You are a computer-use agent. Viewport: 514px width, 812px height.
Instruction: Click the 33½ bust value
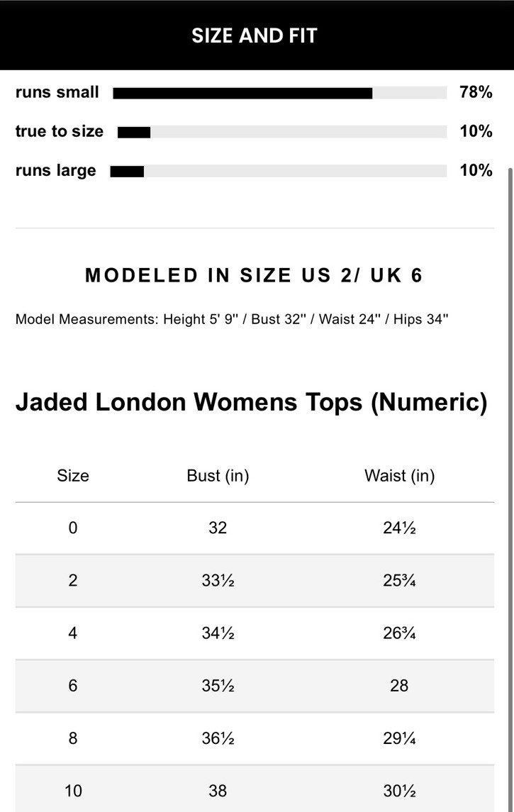(x=218, y=580)
